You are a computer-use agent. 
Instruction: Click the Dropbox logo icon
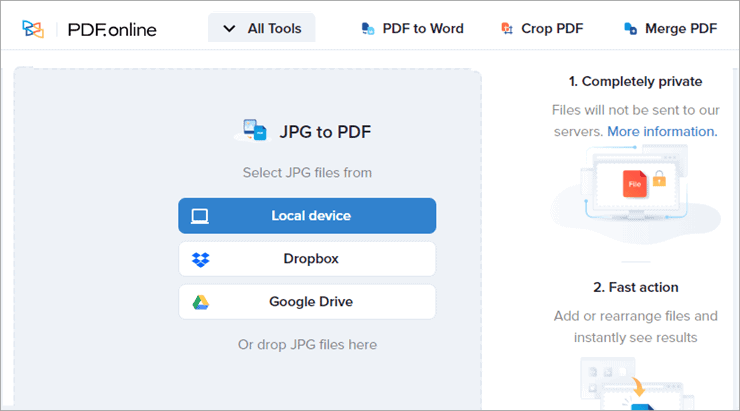tap(200, 259)
